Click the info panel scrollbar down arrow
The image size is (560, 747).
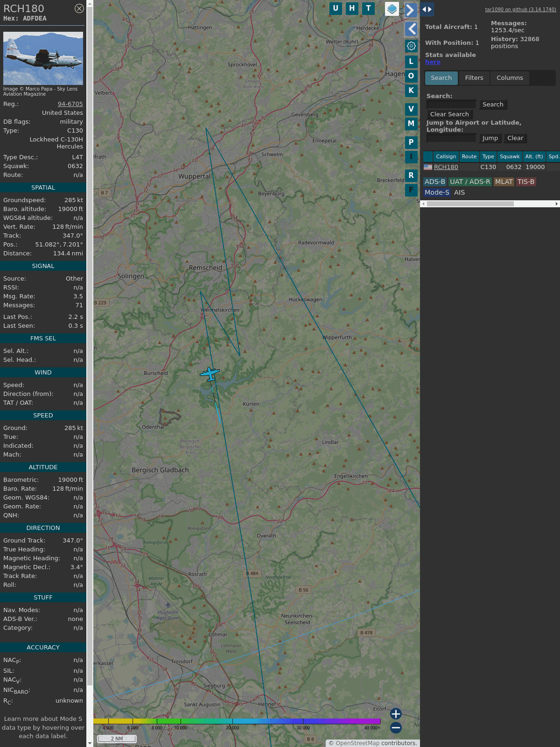(90, 743)
